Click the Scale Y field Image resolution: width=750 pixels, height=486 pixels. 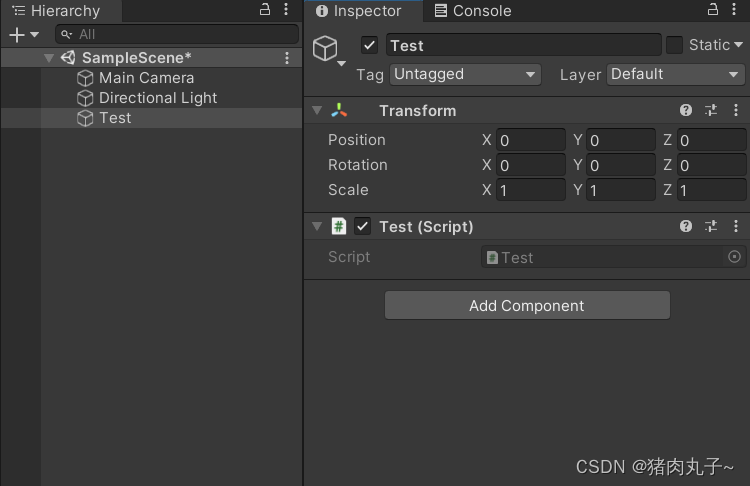coord(621,190)
